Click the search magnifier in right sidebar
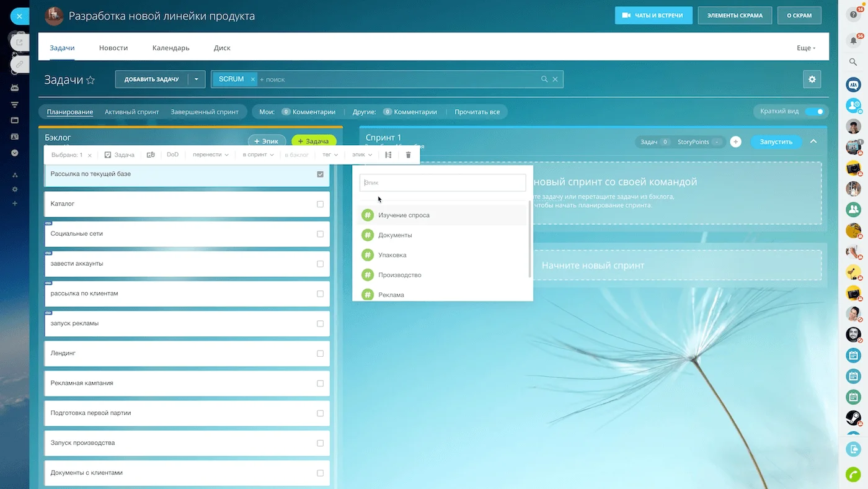868x489 pixels. [x=853, y=62]
